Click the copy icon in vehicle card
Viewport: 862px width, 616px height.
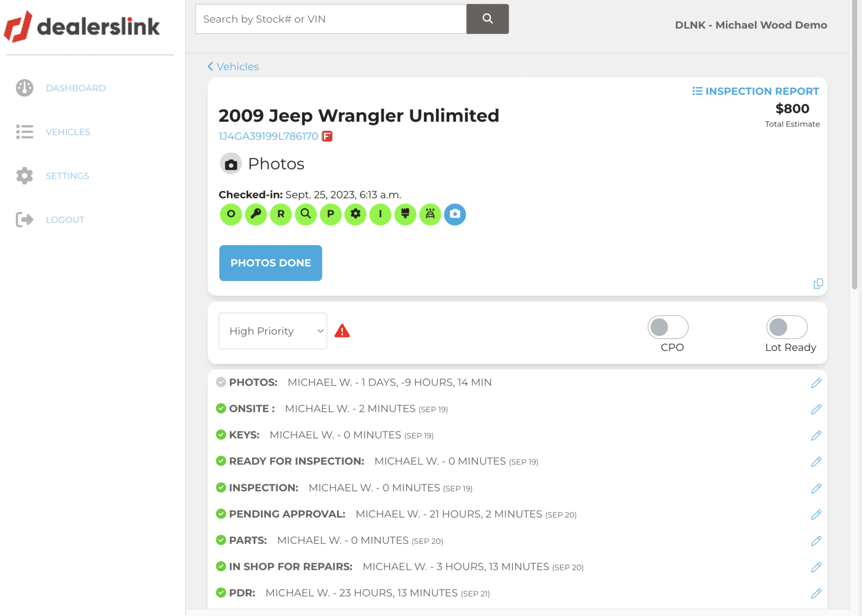click(818, 284)
